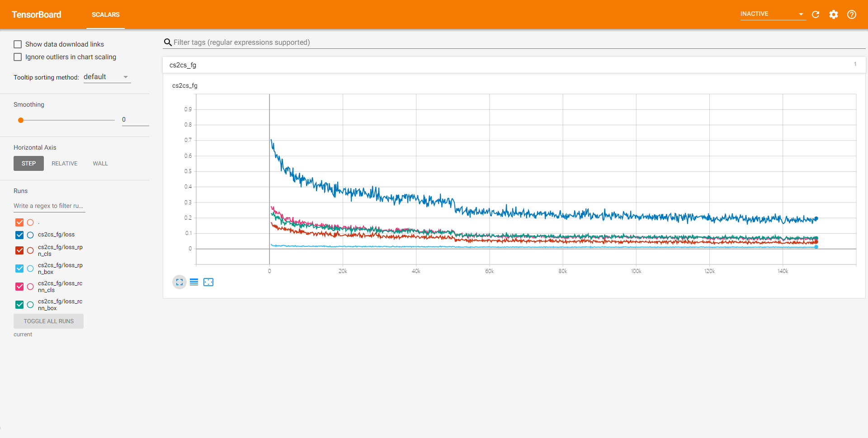Select only loss_rcnn_cls run radio

(30, 287)
